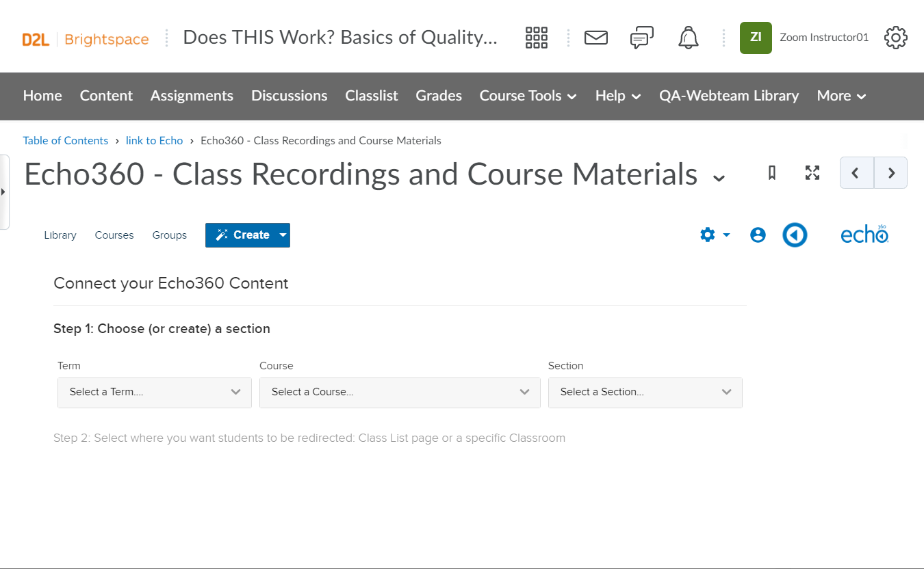Screen dimensions: 924x569
Task: Open Content in navbar
Action: pos(106,96)
